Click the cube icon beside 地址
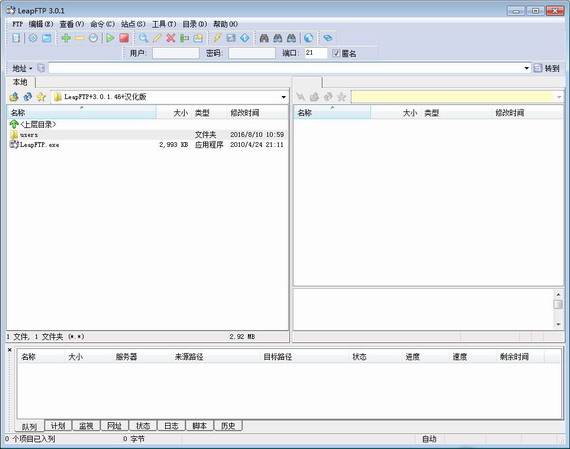The width and height of the screenshot is (570, 449). coord(41,68)
